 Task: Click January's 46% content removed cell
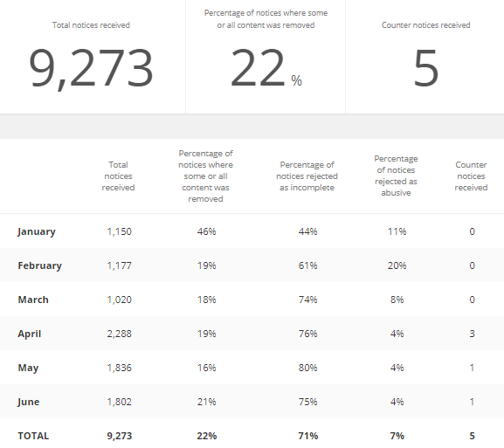206,231
